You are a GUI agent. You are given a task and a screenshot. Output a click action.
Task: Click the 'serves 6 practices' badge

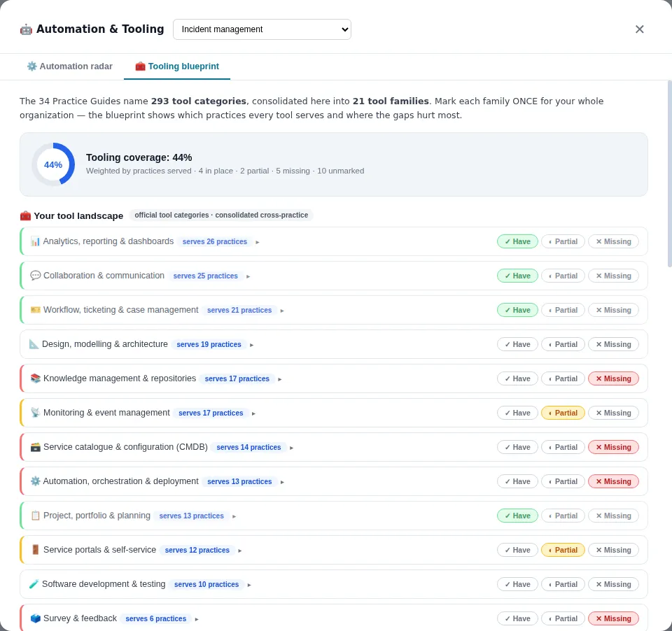[x=155, y=618]
